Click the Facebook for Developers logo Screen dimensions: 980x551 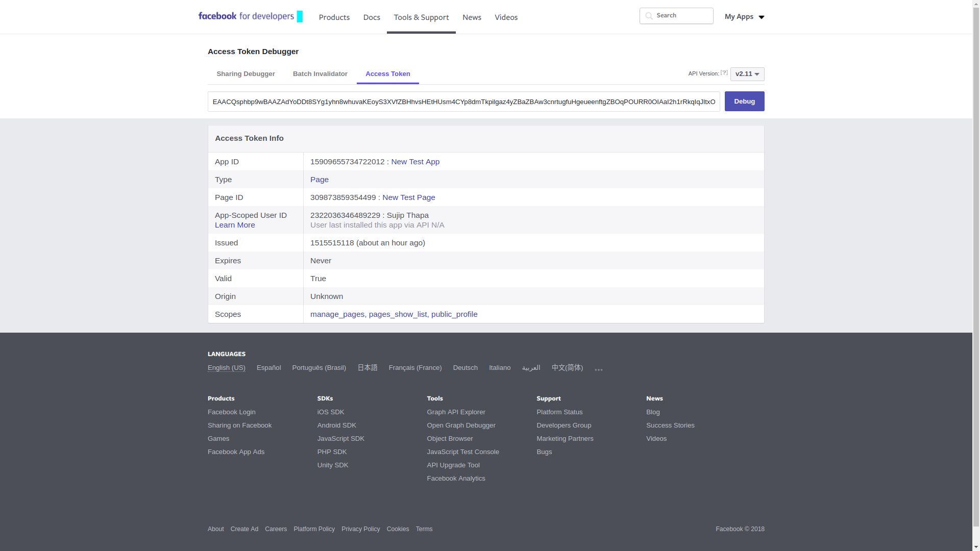point(250,16)
